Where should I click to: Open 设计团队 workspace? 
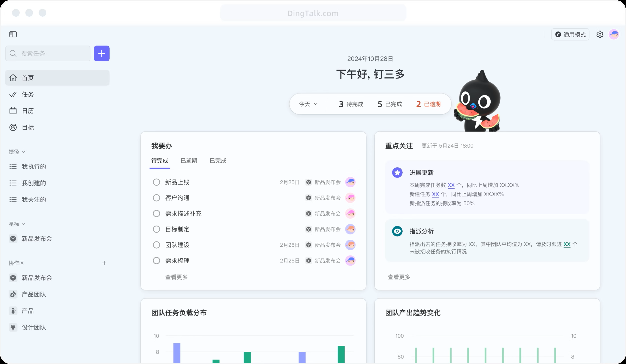57,327
